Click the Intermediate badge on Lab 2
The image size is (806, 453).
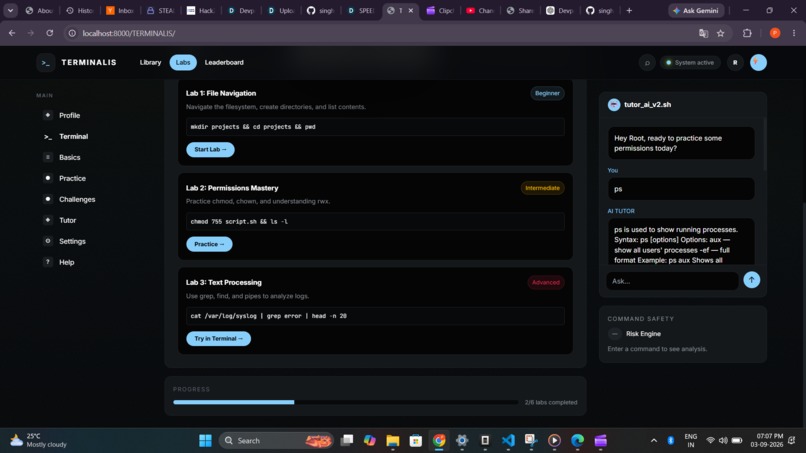coord(542,188)
